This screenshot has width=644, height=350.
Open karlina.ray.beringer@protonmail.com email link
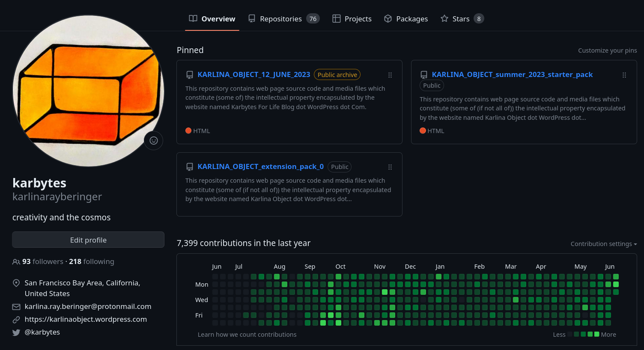tap(88, 306)
